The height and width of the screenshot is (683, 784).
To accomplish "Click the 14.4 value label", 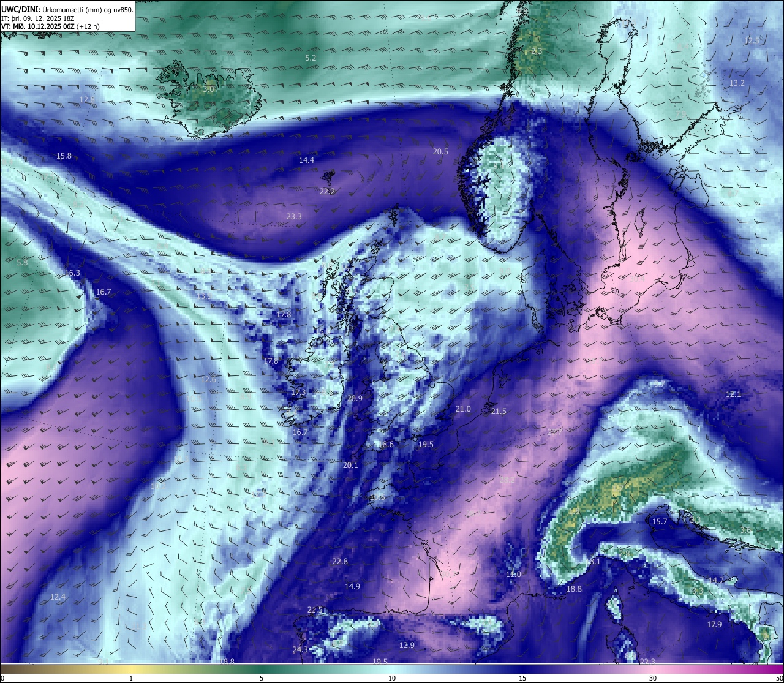I will tap(306, 160).
